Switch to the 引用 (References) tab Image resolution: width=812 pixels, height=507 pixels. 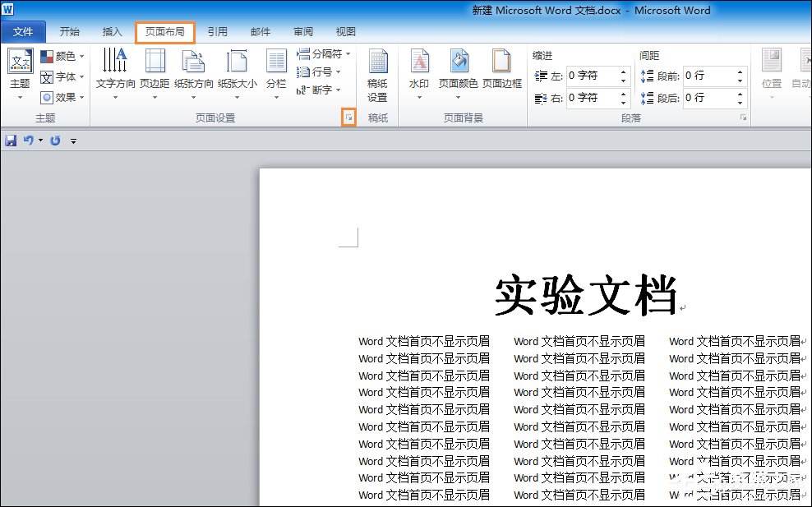tap(218, 31)
